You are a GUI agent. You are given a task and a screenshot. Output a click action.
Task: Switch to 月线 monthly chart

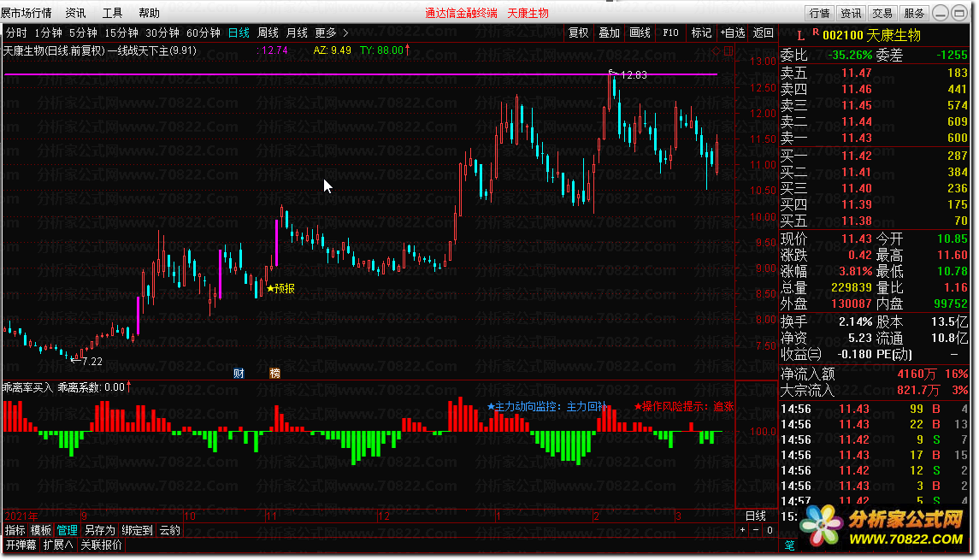(297, 33)
